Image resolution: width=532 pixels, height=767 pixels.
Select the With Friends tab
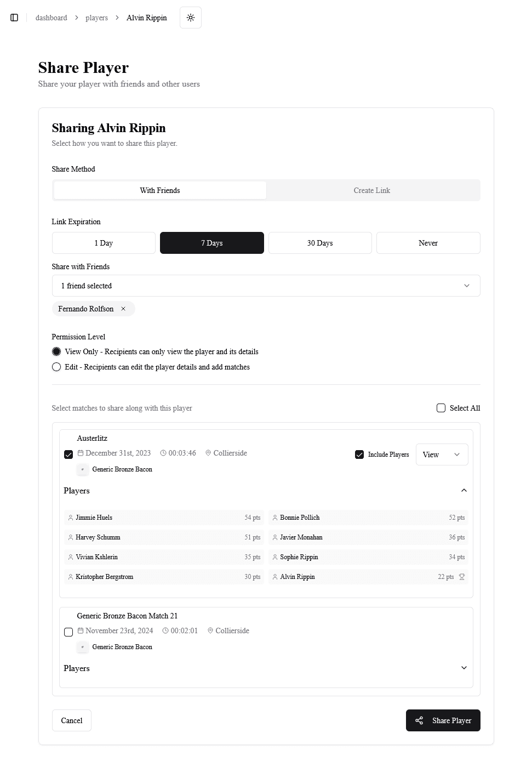(x=160, y=190)
